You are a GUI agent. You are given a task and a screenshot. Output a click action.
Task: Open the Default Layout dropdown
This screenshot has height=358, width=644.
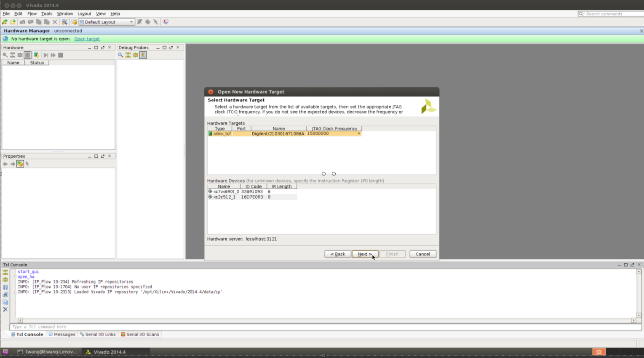click(131, 21)
